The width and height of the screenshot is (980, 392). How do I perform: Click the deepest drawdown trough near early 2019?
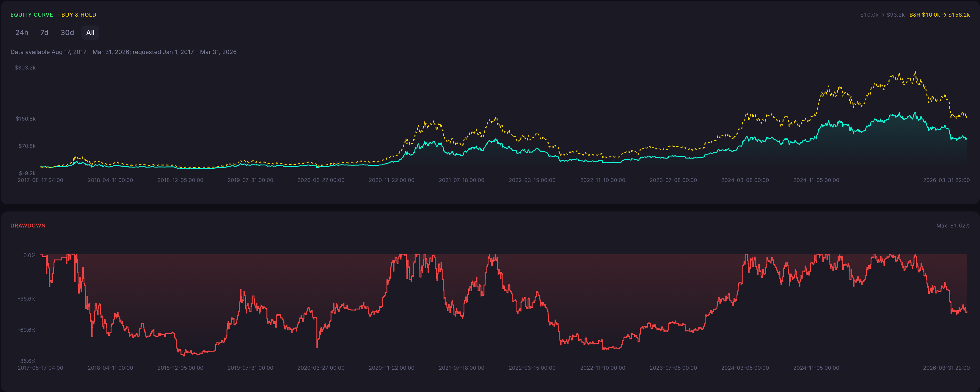[184, 355]
